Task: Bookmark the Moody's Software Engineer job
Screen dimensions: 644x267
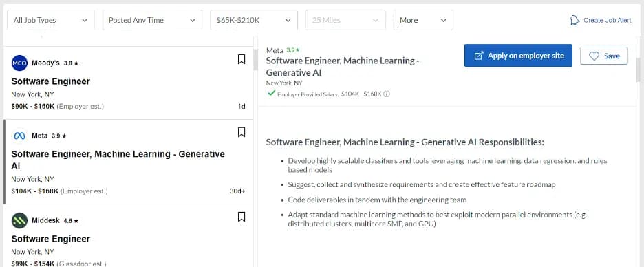Action: [241, 60]
